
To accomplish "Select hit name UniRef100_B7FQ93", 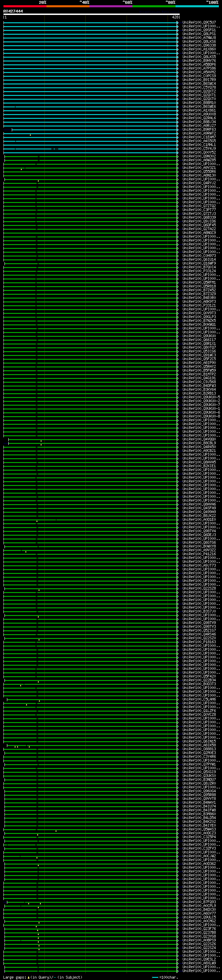I will [x=199, y=902].
